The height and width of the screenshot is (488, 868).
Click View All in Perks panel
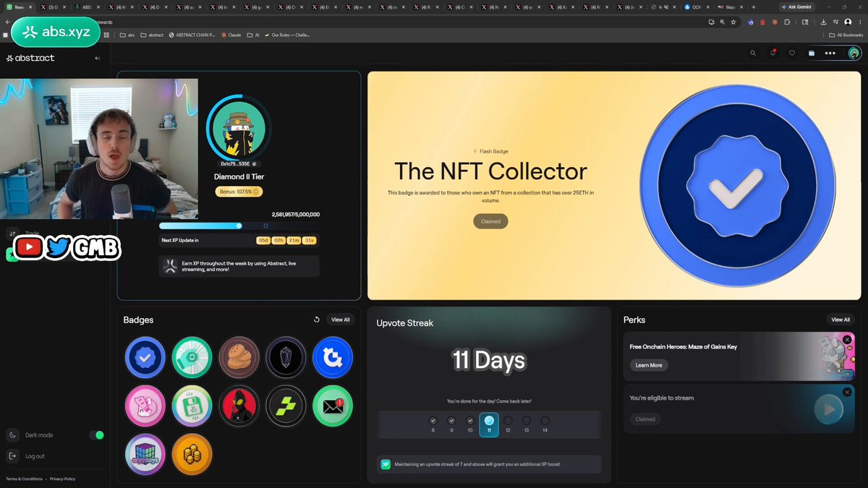841,320
